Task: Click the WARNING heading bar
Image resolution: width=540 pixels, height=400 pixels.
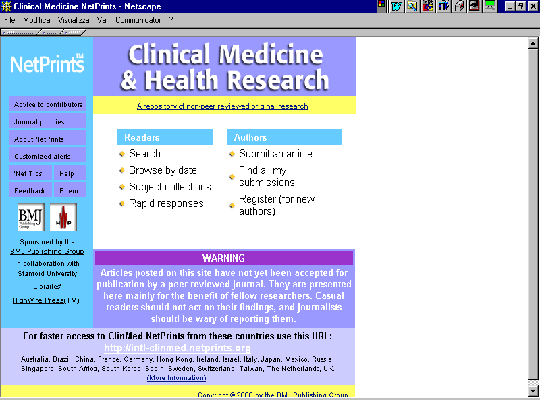Action: [x=224, y=258]
